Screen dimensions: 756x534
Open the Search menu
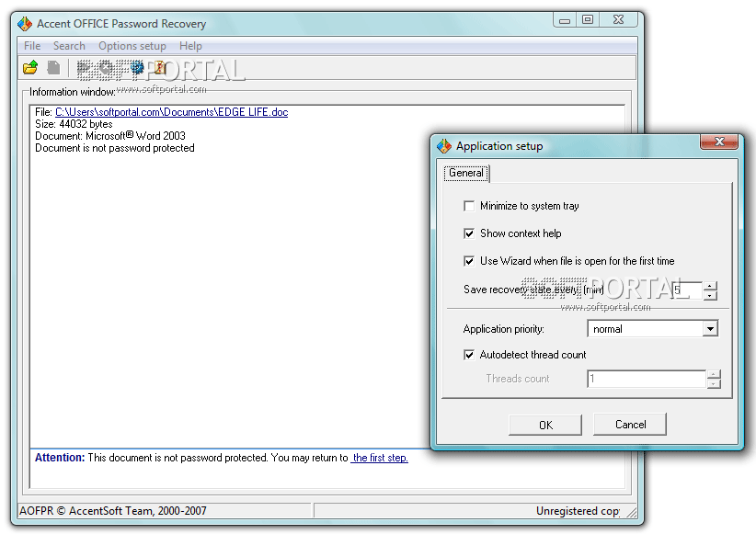point(69,46)
